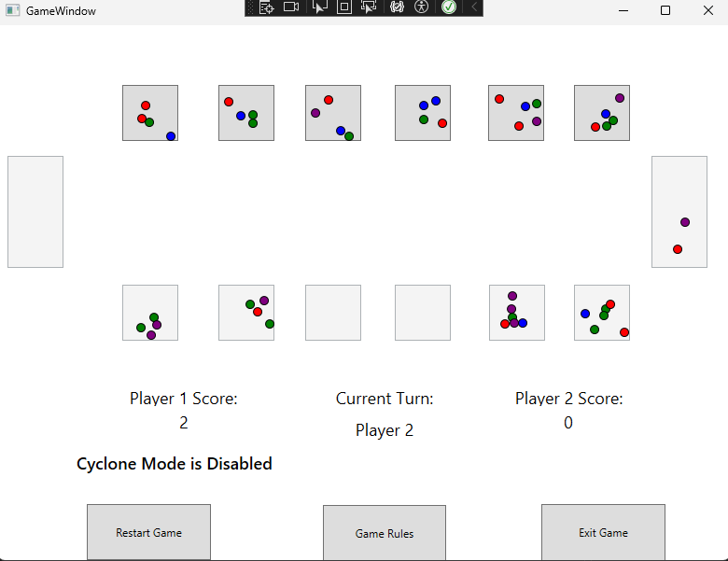This screenshot has height=561, width=728.
Task: Click bottom-left pit with green and purple stones
Action: 150,313
